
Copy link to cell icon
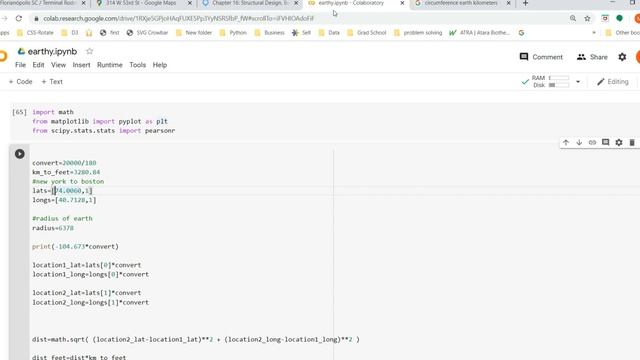click(x=592, y=142)
